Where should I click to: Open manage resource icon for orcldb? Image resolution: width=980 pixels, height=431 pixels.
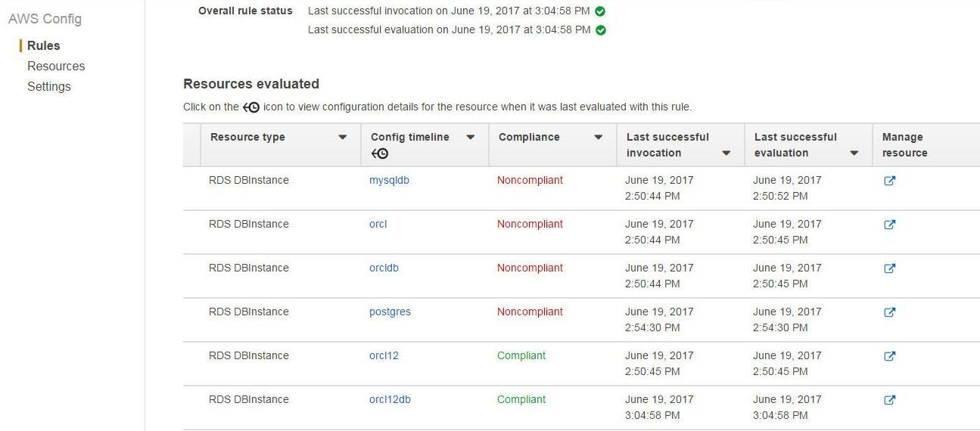(x=890, y=268)
